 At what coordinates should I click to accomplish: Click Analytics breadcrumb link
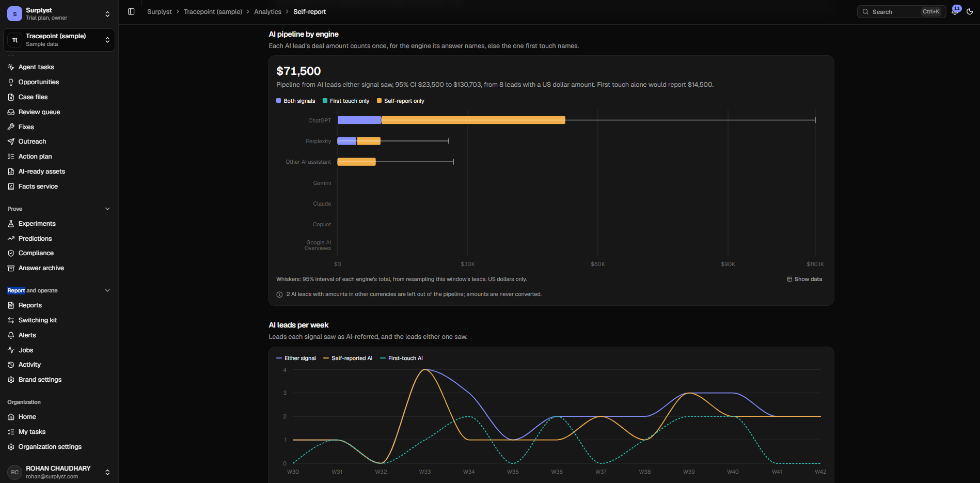point(267,12)
